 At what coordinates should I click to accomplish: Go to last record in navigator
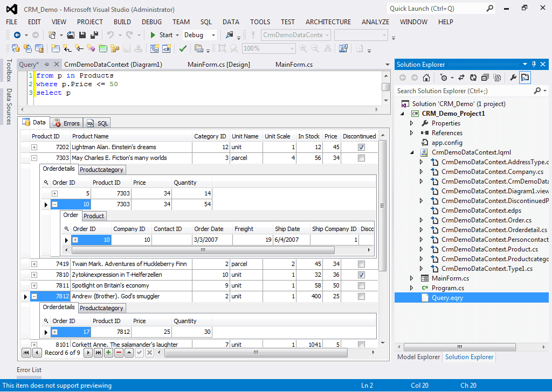(99, 353)
